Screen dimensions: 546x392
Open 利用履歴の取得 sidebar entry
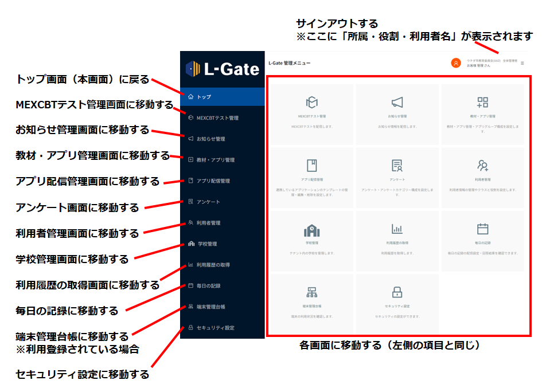[222, 264]
